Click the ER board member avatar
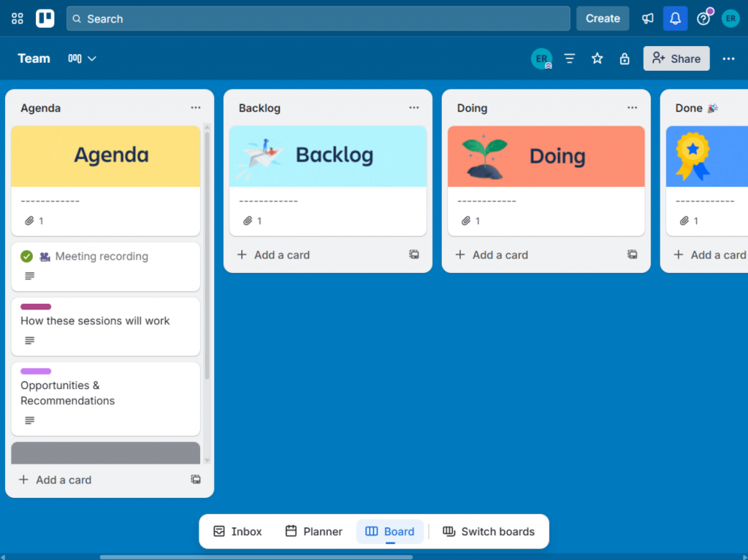 [541, 58]
